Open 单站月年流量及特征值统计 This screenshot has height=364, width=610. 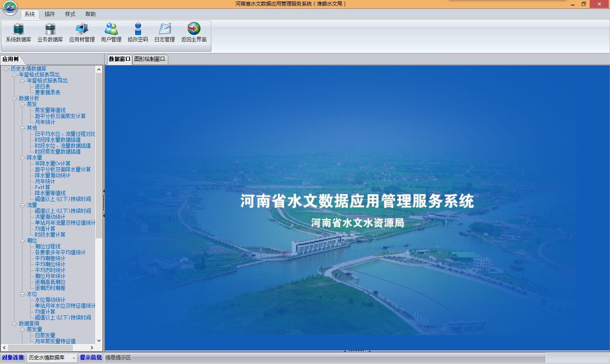(x=65, y=223)
